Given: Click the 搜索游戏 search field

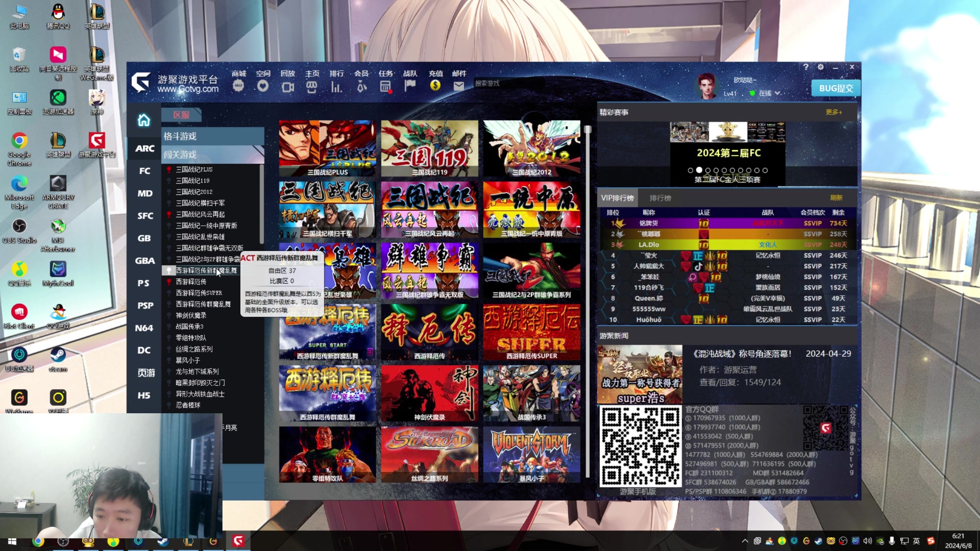Looking at the screenshot, I should [x=508, y=83].
